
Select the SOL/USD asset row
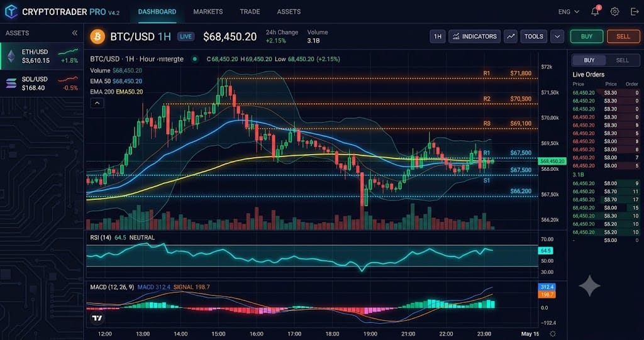pyautogui.click(x=42, y=84)
